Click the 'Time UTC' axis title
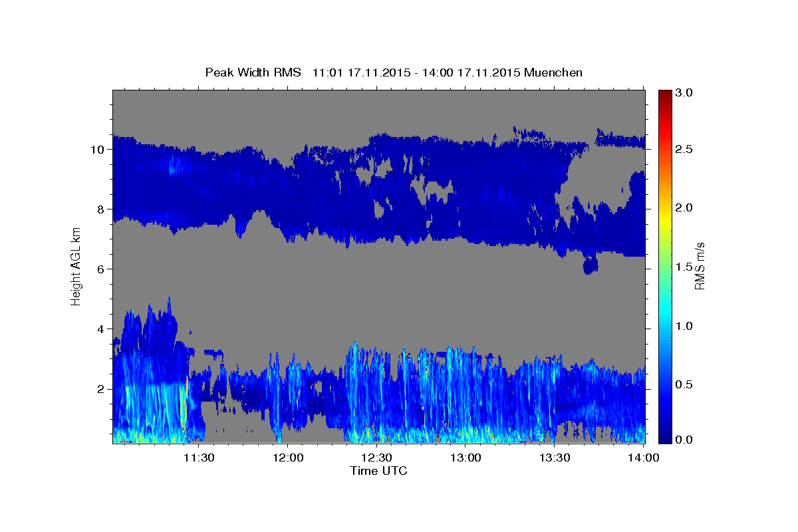This screenshot has height=532, width=798. 378,471
